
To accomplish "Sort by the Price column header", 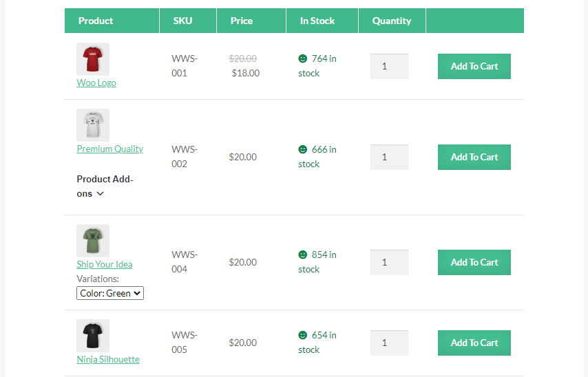I will click(242, 21).
